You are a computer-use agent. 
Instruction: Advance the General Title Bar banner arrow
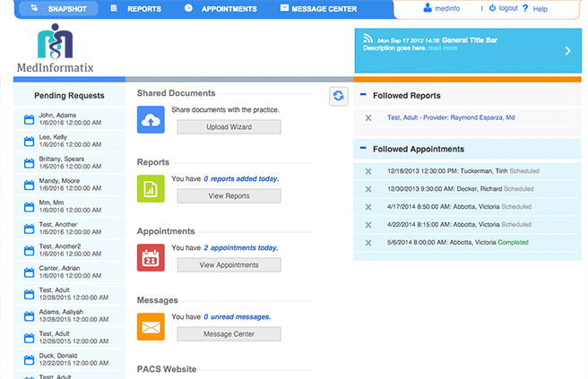click(566, 51)
